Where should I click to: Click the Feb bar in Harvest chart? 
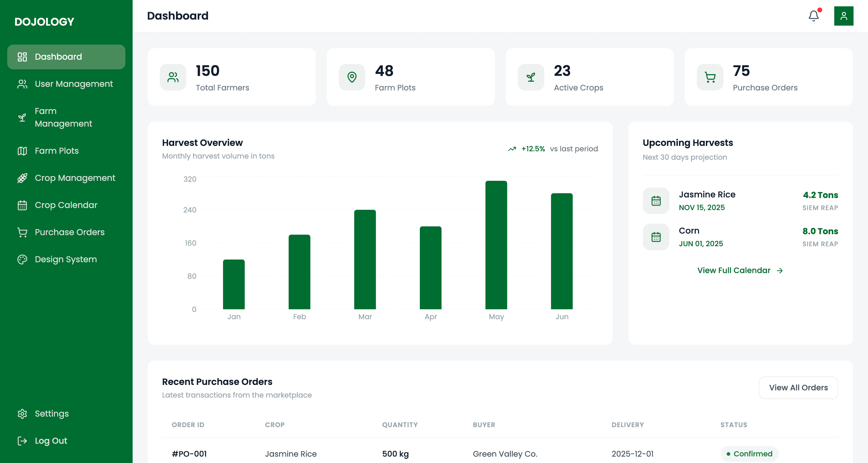pyautogui.click(x=299, y=272)
